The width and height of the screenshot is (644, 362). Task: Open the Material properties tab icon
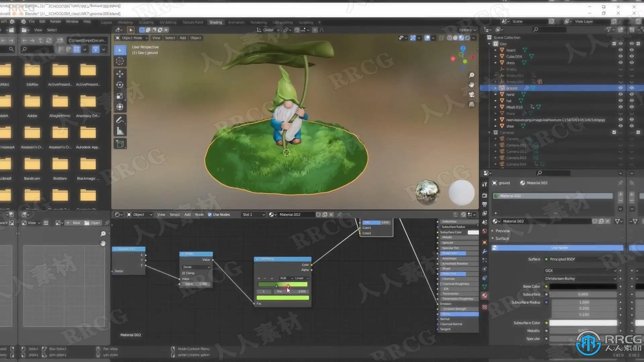pos(484,296)
